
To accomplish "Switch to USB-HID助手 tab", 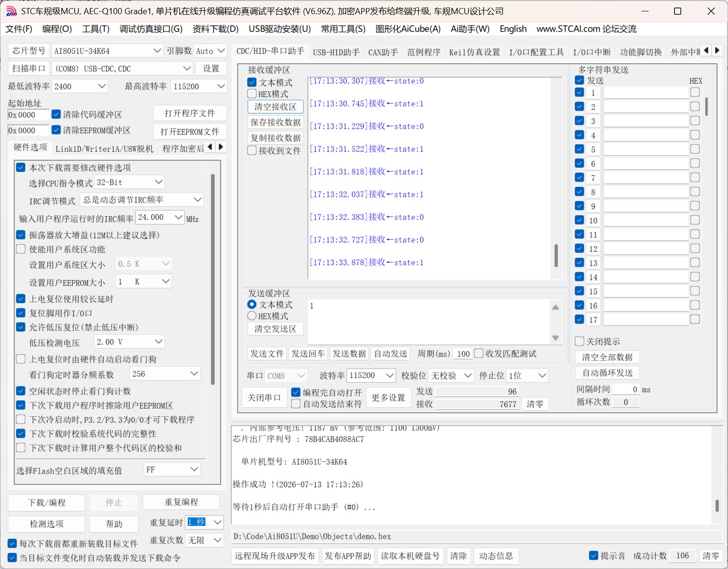I will pyautogui.click(x=336, y=52).
